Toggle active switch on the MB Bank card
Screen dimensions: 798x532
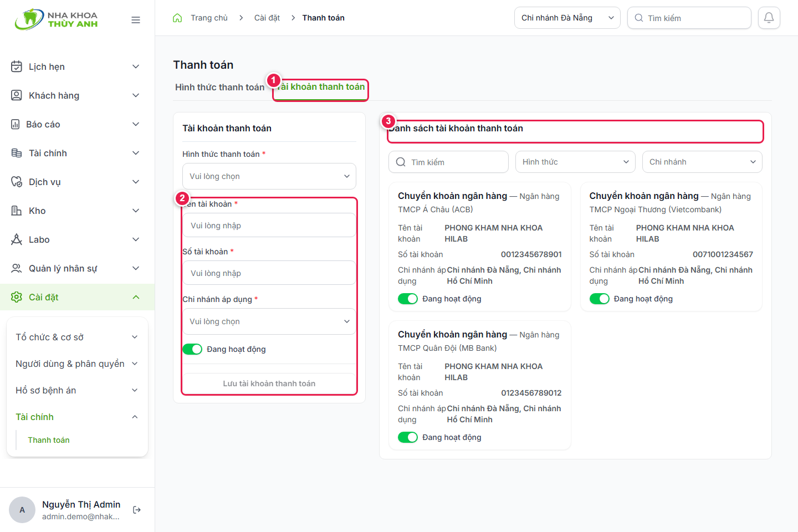408,437
